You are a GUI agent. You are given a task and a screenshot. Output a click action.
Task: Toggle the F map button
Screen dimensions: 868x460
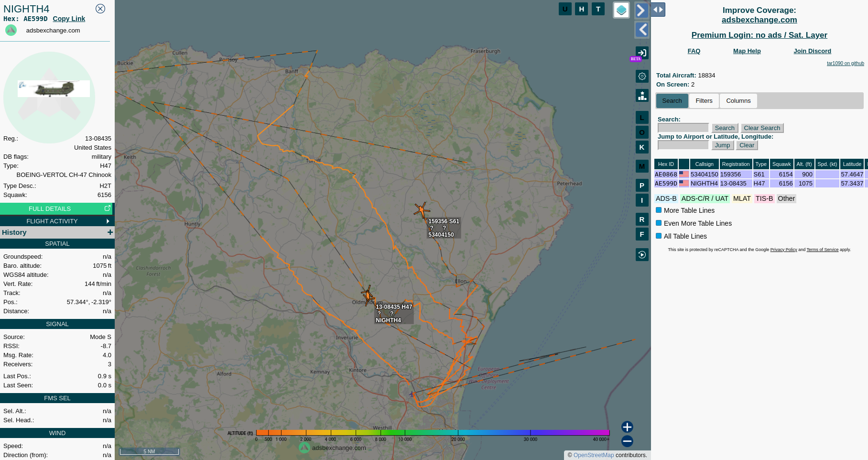tap(642, 234)
